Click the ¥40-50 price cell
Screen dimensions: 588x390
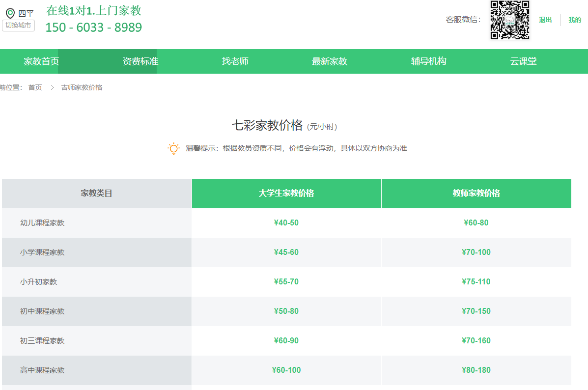click(286, 223)
